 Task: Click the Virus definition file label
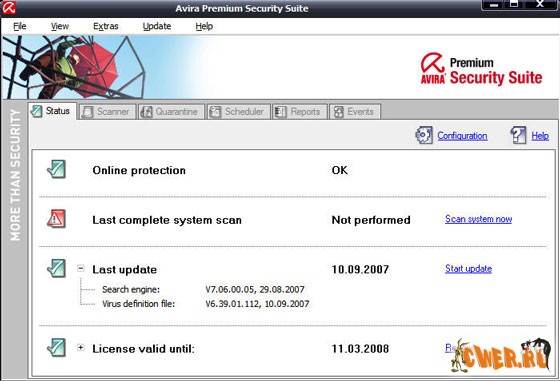(139, 304)
